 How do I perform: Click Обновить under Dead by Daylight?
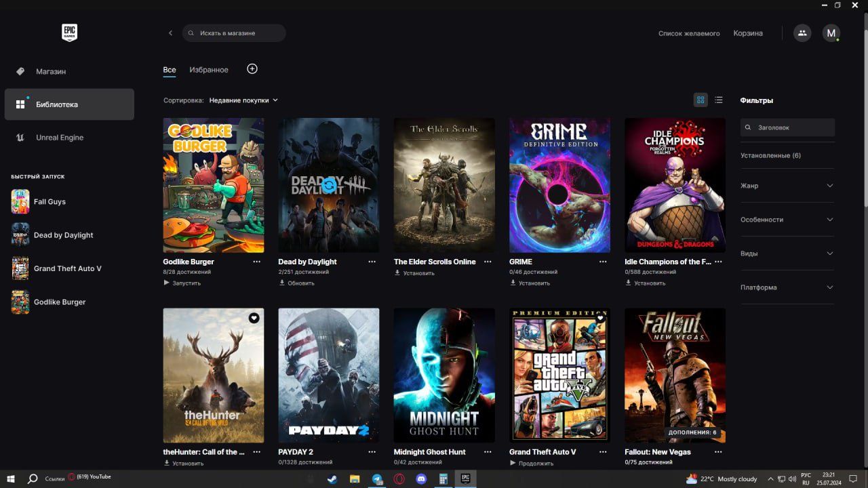296,283
